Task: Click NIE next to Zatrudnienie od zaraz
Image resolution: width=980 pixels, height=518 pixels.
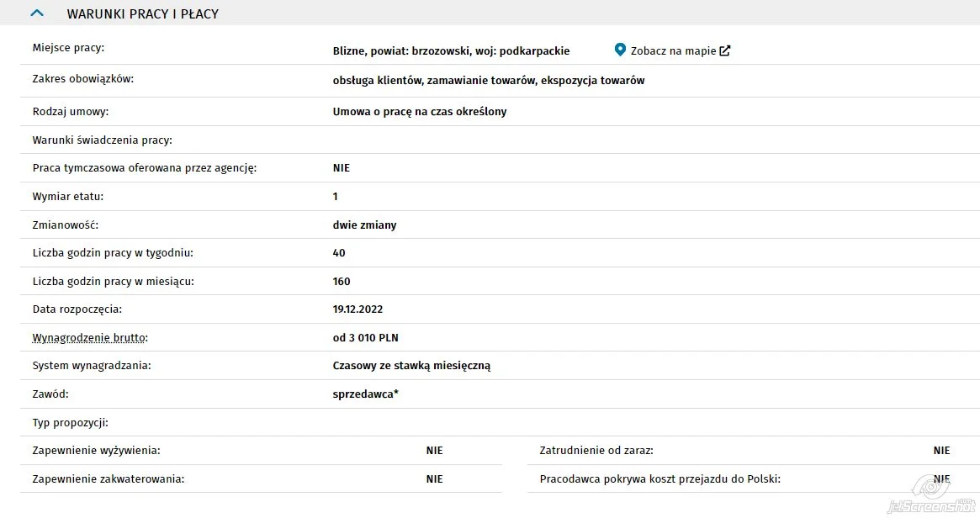Action: coord(941,451)
